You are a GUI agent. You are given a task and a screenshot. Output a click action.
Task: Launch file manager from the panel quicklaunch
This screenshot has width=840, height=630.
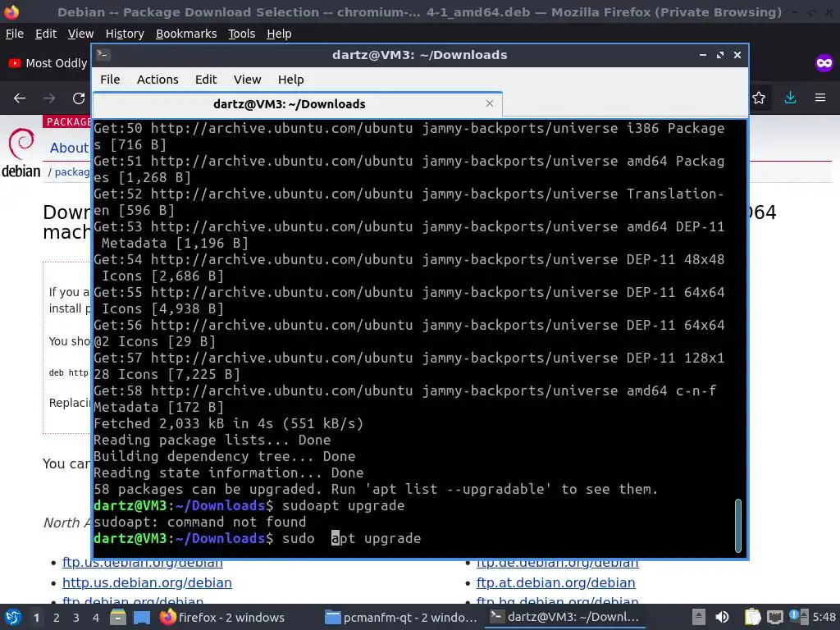pyautogui.click(x=118, y=617)
